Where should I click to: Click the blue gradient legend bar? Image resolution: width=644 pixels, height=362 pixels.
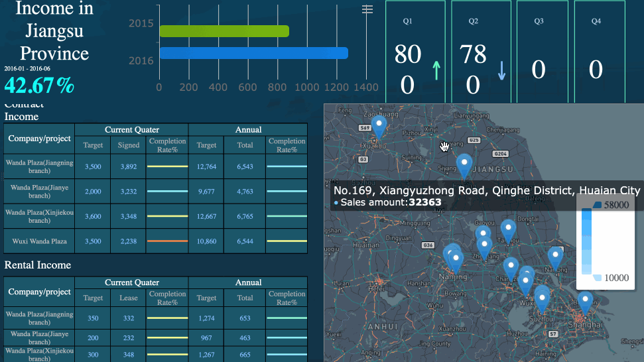pyautogui.click(x=586, y=241)
